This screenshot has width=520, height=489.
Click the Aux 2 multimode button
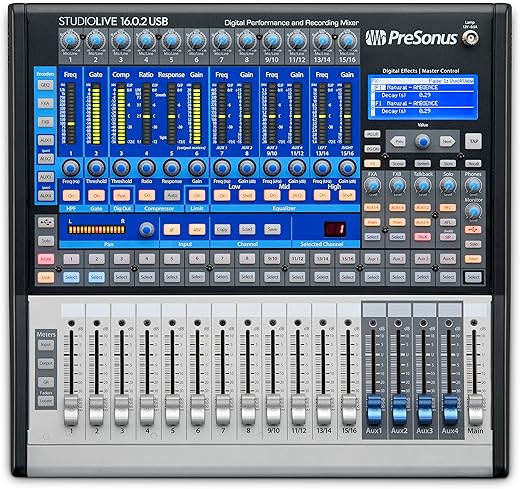[x=398, y=259]
